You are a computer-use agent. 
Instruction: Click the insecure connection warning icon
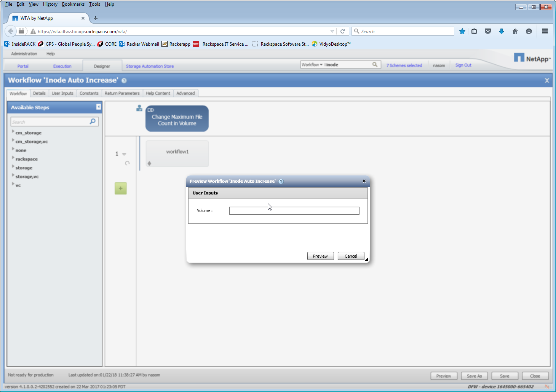[33, 32]
